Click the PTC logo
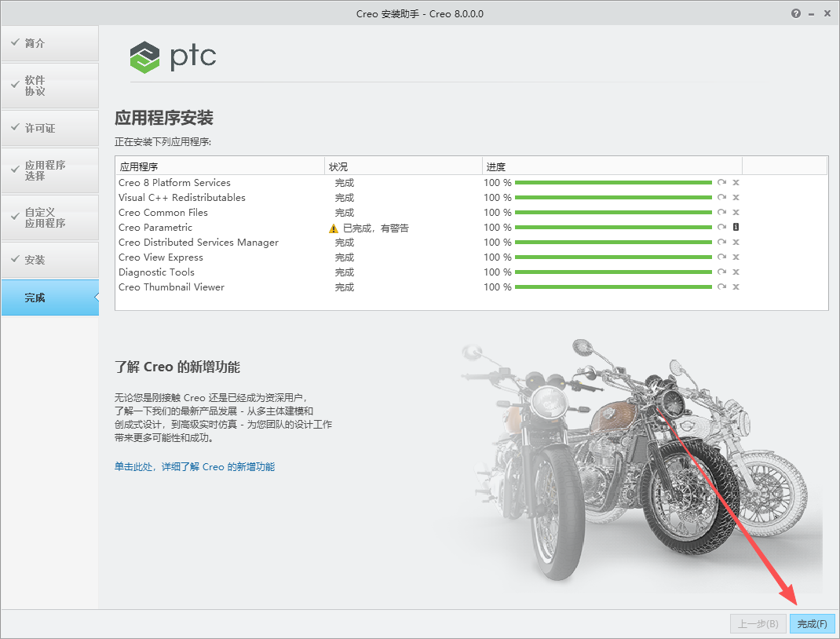 coord(173,57)
